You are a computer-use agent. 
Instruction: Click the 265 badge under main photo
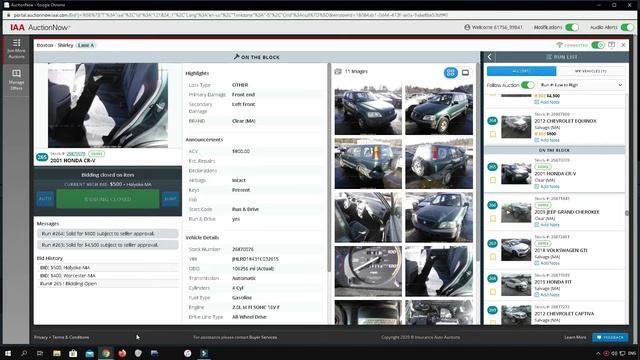click(42, 157)
